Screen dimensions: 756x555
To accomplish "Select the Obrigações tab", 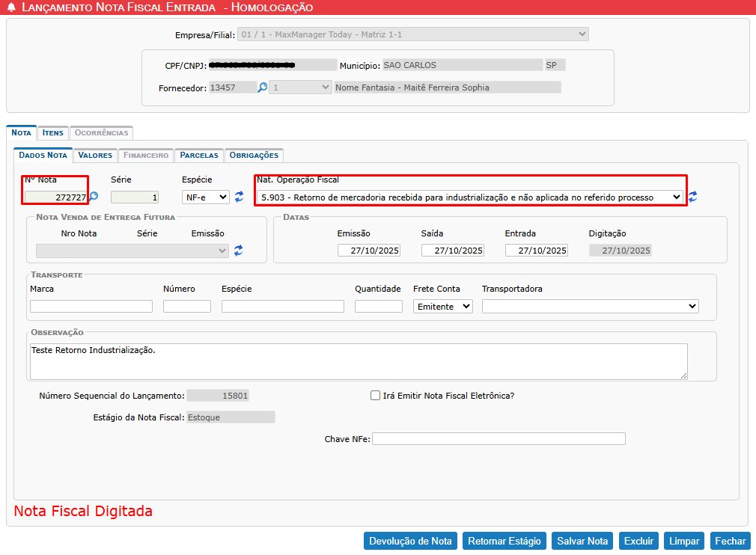I will pyautogui.click(x=254, y=156).
